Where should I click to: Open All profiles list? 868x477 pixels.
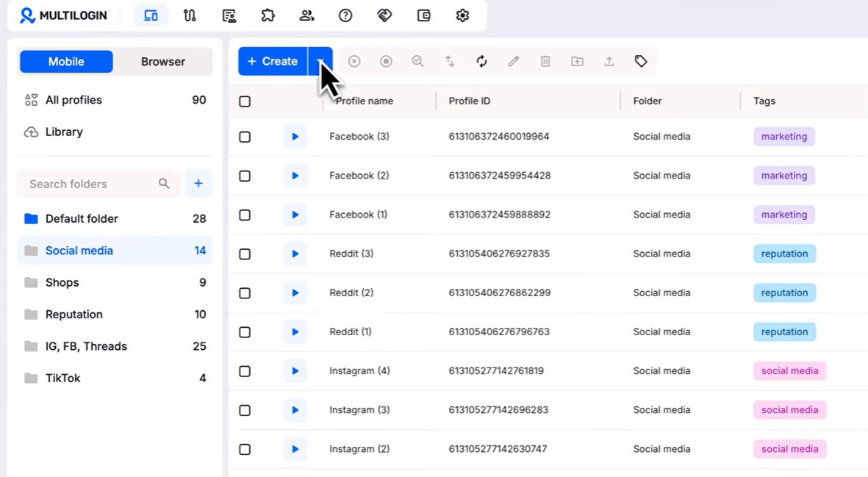click(x=115, y=100)
